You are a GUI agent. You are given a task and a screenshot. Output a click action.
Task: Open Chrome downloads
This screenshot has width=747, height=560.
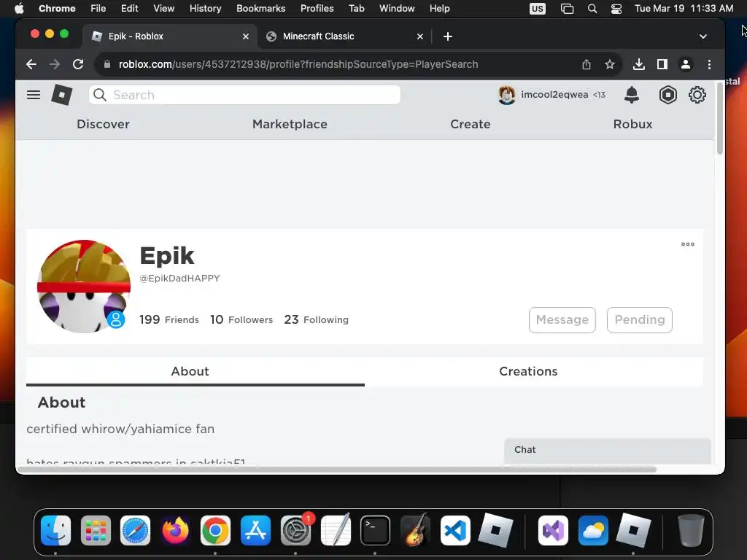point(639,64)
